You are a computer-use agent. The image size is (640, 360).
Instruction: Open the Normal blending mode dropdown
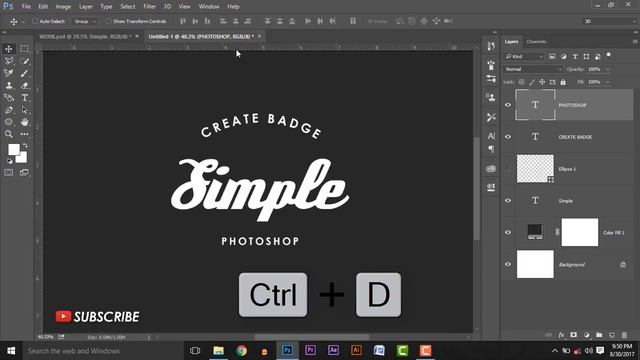(533, 69)
